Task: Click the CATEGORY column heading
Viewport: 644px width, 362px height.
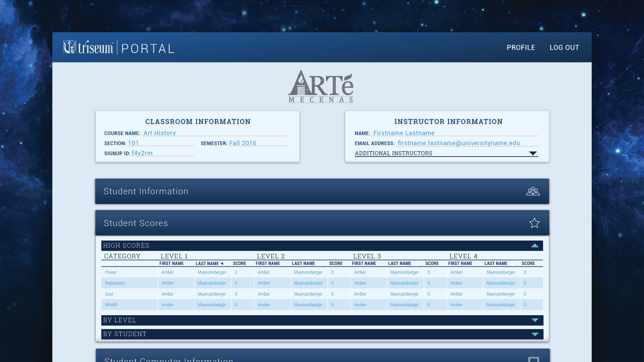Action: tap(122, 256)
